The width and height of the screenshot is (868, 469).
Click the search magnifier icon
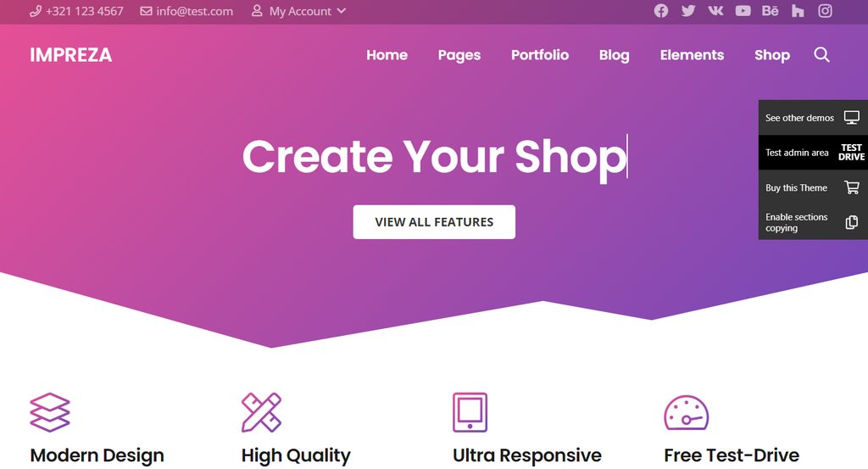[822, 55]
